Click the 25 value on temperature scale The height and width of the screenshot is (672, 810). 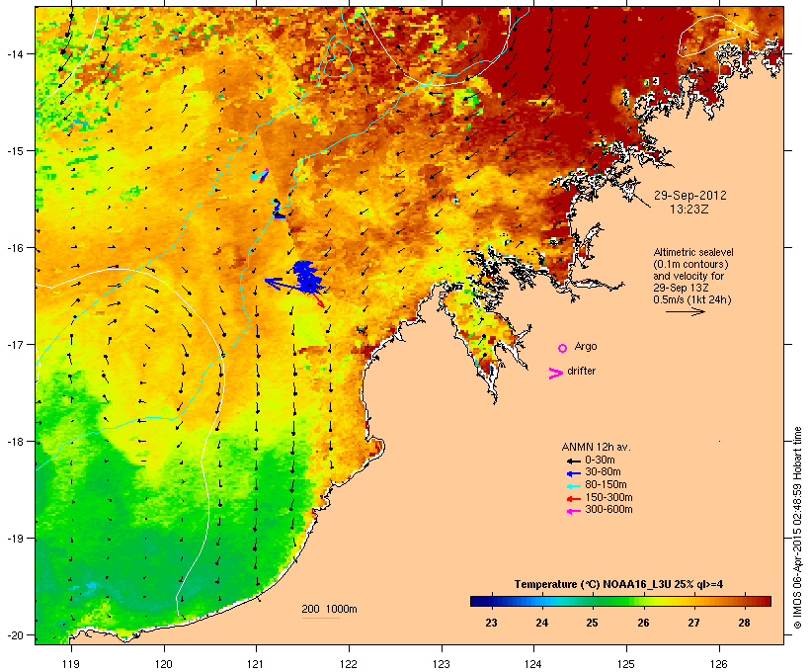click(592, 623)
